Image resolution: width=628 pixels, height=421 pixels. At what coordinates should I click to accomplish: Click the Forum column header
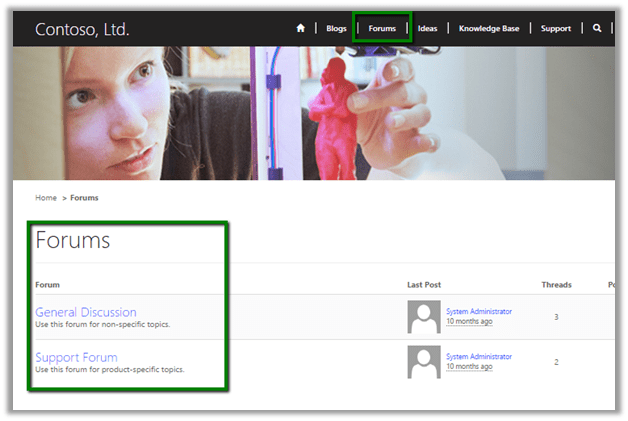[x=47, y=285]
